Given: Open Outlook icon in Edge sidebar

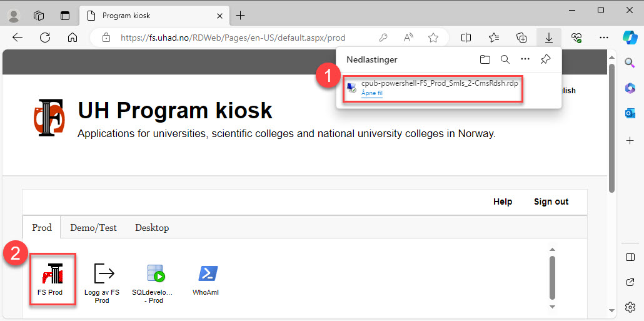Looking at the screenshot, I should (x=630, y=114).
